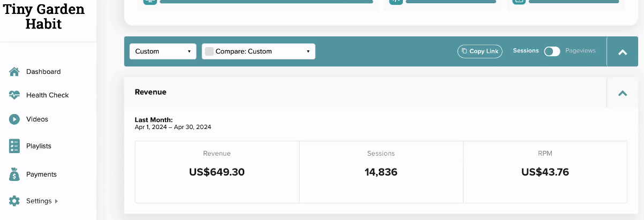Click the Copy Link button text
Screen dimensions: 644x220
(484, 51)
